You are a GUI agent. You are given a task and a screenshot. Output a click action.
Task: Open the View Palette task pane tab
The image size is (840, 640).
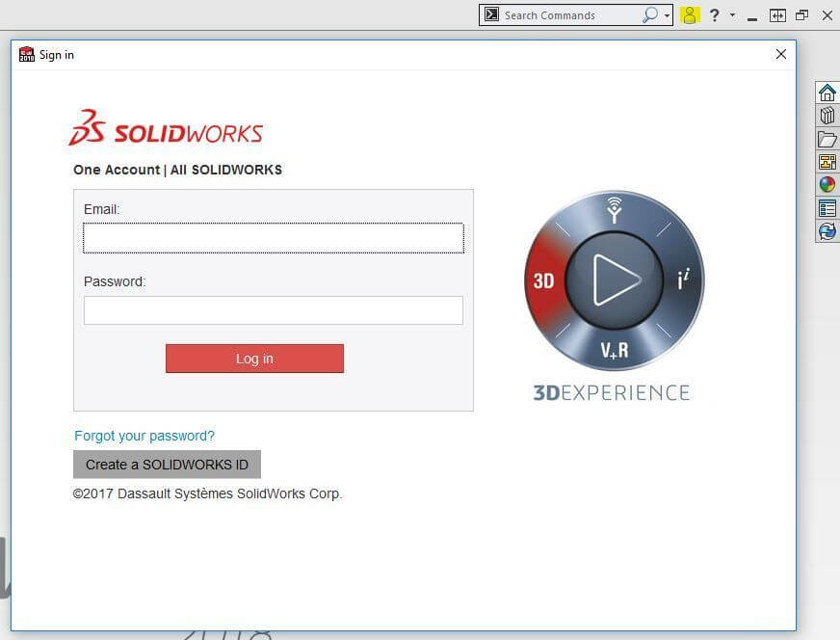(827, 161)
